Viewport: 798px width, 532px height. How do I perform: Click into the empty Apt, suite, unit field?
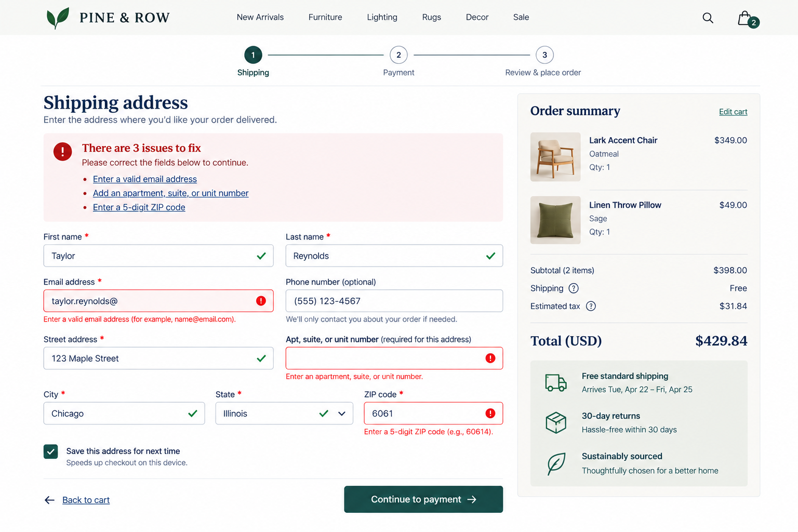[x=394, y=358]
